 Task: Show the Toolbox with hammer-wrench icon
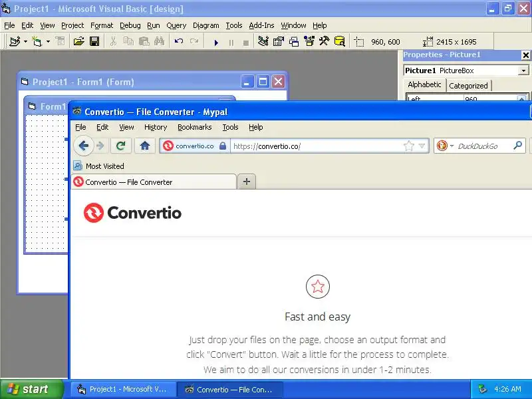tap(324, 42)
